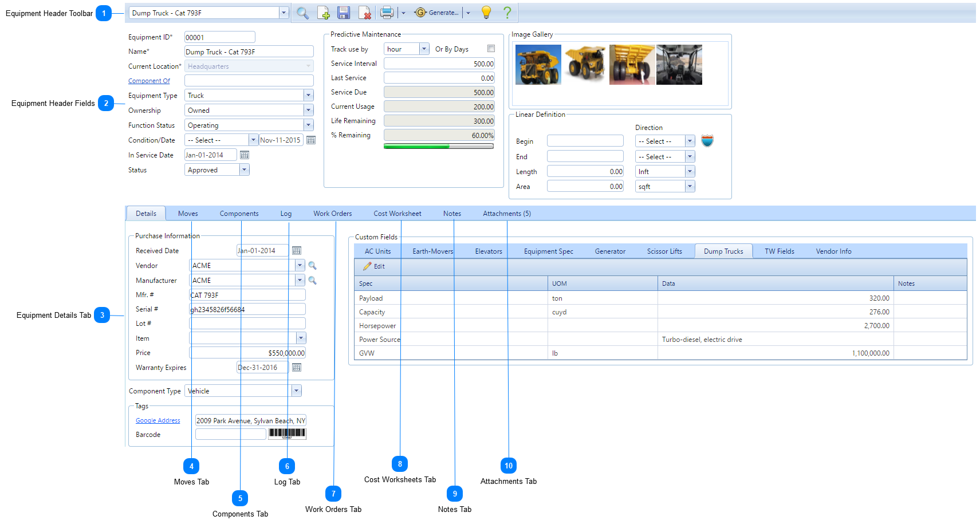Expand the Function Status dropdown
Screen dimensions: 980x524
(308, 125)
